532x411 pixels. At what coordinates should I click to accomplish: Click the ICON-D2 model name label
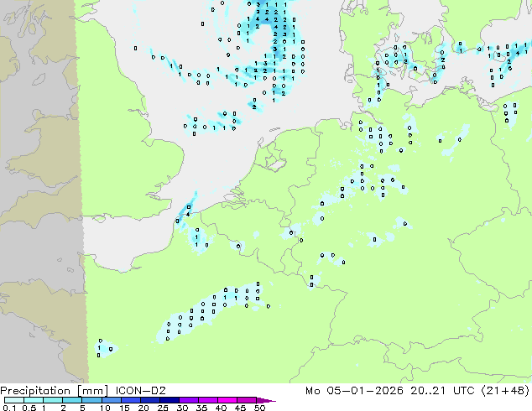[140, 391]
